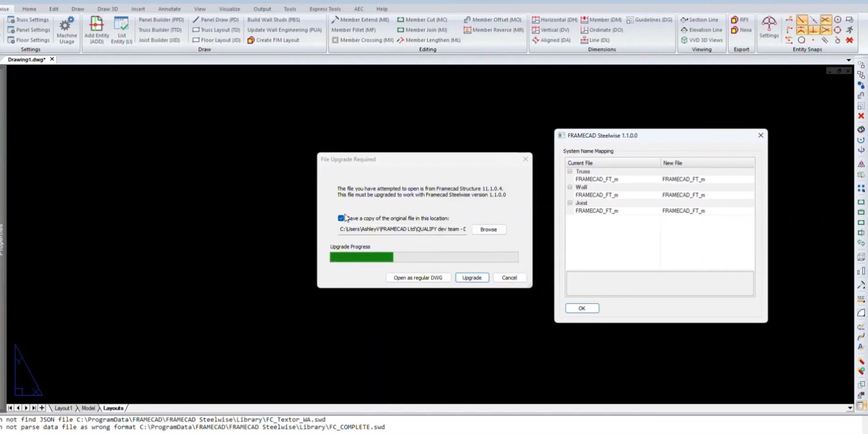Screen dimensions: 868x434
Task: Click Browse for copy location
Action: 488,230
